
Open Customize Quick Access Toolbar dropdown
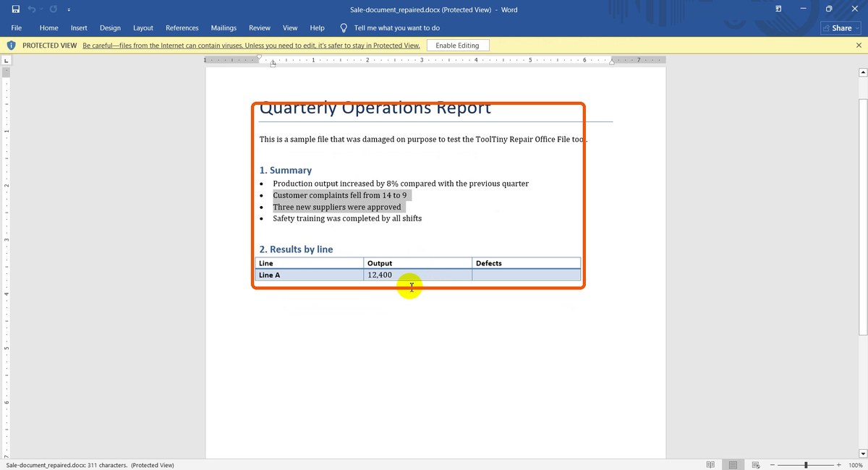[69, 10]
